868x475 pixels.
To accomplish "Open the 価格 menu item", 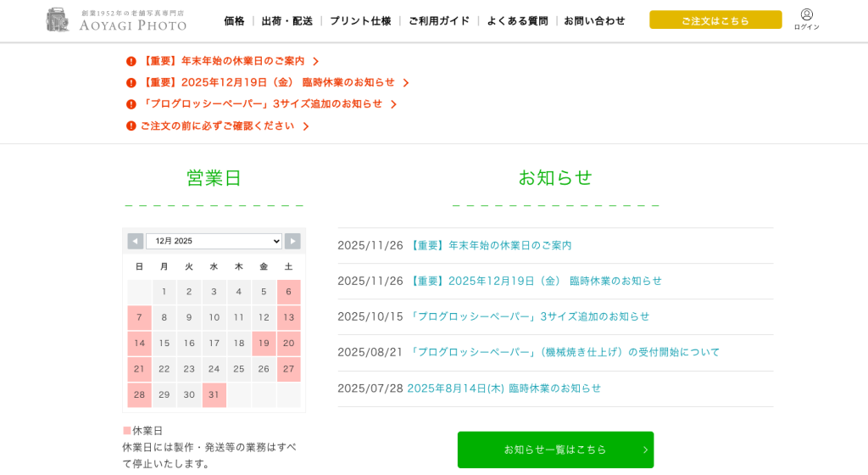I will (x=234, y=20).
